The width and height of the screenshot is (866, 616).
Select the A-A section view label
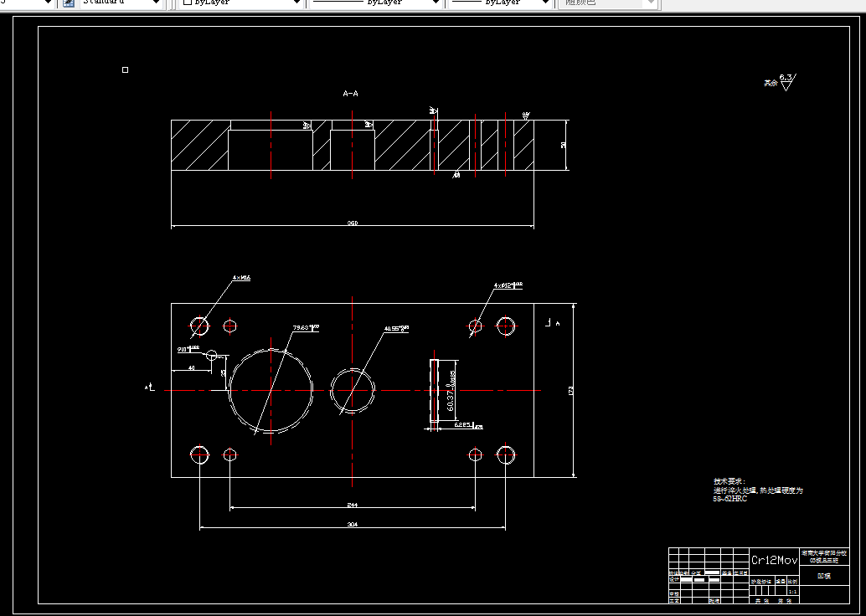(x=351, y=94)
